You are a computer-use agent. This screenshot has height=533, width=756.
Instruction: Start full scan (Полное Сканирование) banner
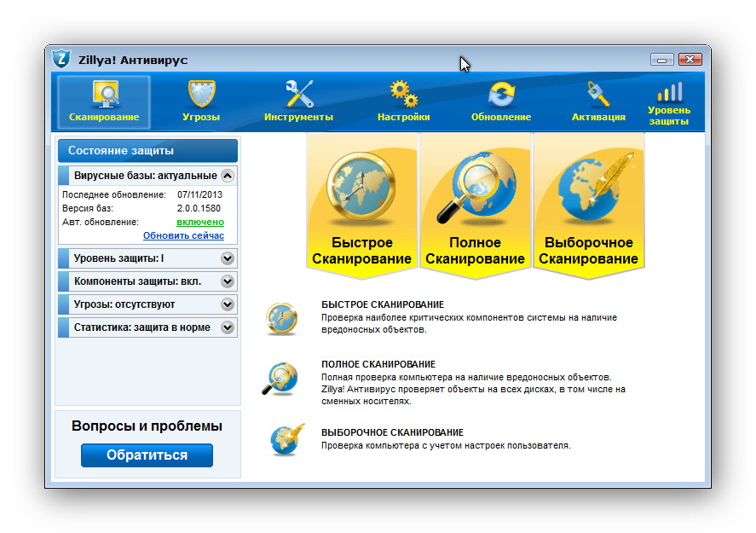pos(475,205)
